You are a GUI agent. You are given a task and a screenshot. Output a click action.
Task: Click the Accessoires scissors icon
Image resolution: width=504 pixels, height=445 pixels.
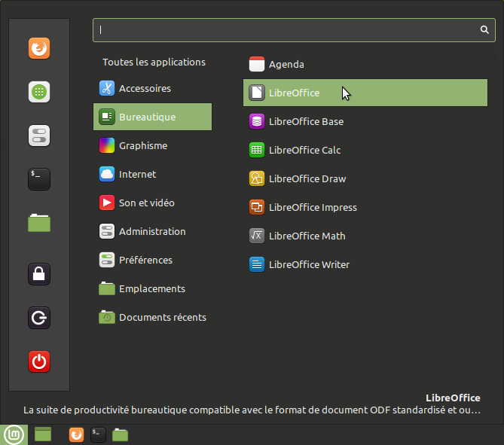tap(107, 88)
